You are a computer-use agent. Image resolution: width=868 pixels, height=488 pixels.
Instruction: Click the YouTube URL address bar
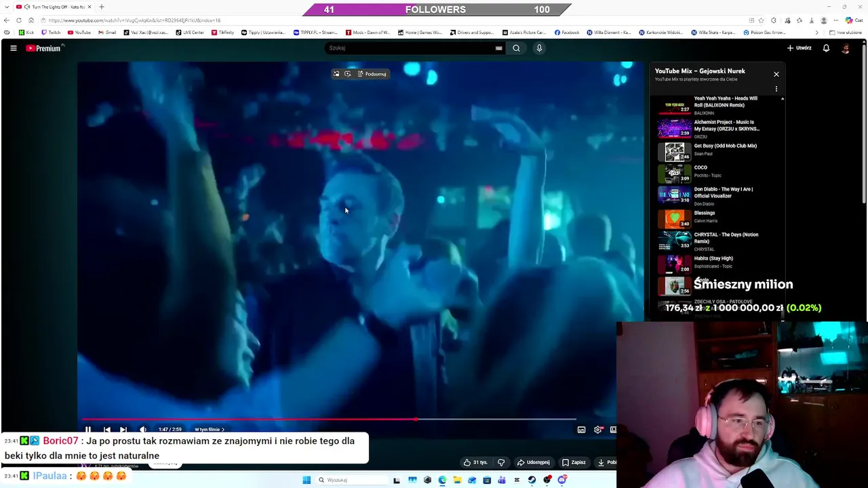pyautogui.click(x=393, y=20)
